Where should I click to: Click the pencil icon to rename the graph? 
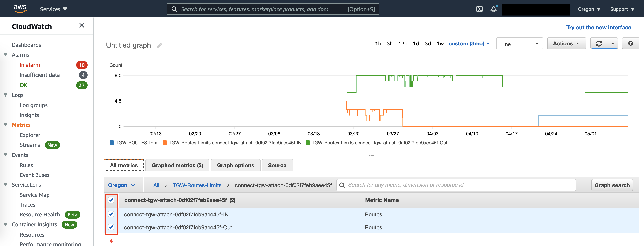pos(159,45)
